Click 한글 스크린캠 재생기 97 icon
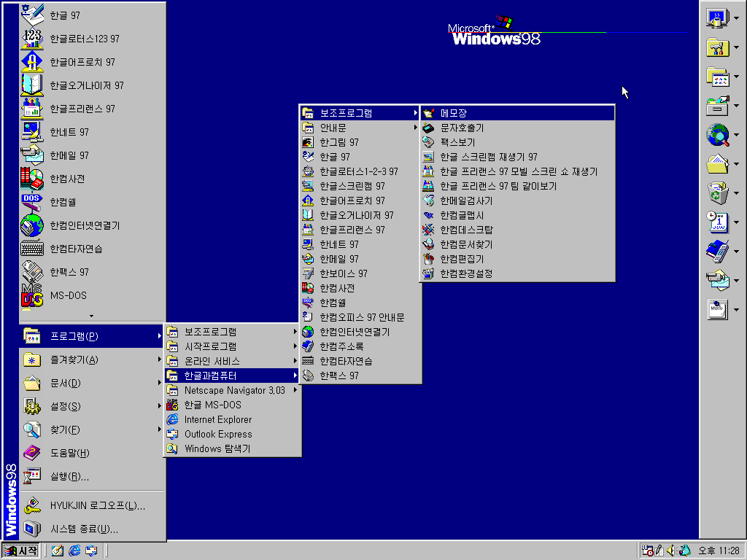 click(x=428, y=157)
